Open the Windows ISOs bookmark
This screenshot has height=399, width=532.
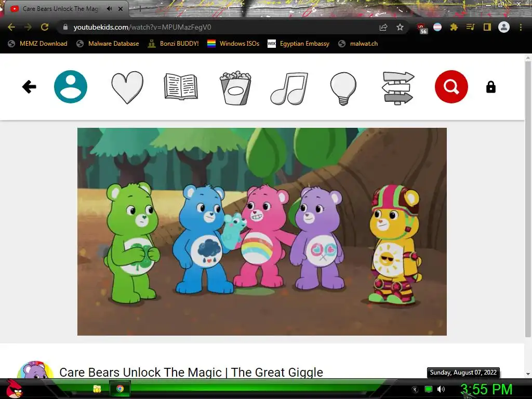pos(233,44)
